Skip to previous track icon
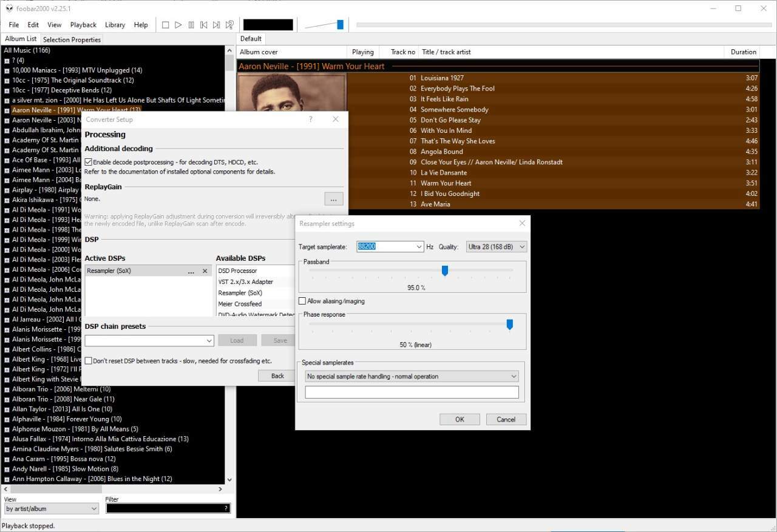This screenshot has width=777, height=532. tap(204, 25)
